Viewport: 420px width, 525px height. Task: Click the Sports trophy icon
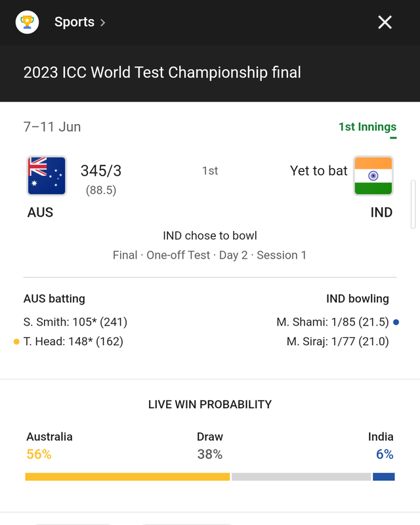tap(27, 22)
